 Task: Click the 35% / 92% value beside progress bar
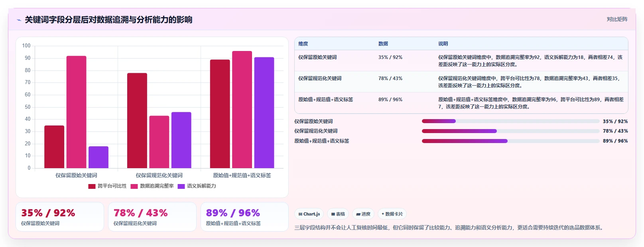coord(615,122)
